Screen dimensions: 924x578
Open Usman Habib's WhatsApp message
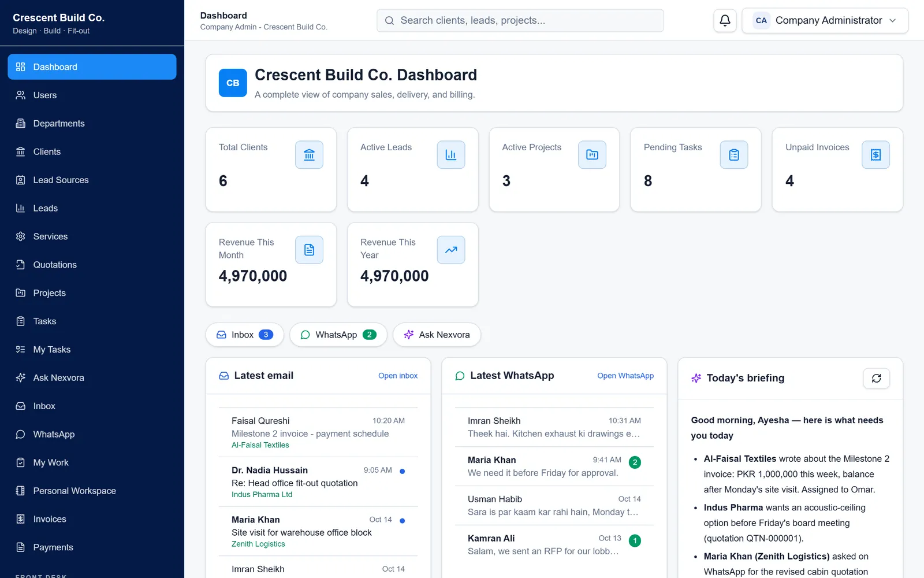pyautogui.click(x=554, y=506)
